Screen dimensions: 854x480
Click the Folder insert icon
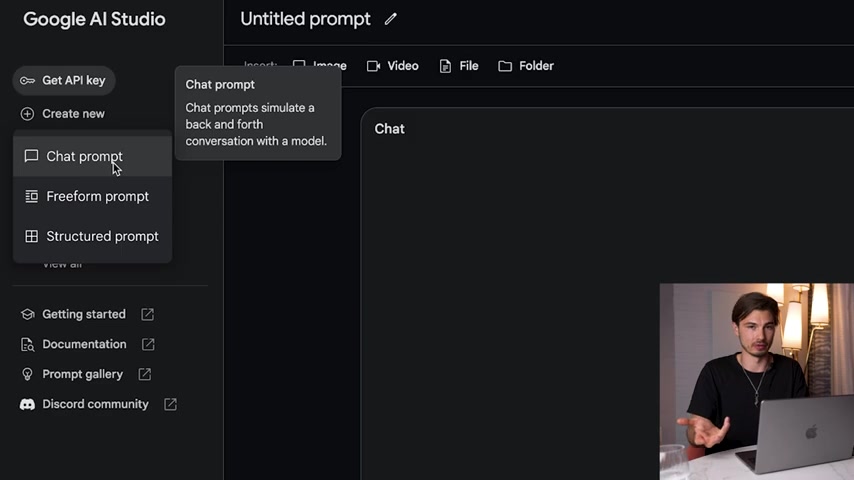[x=505, y=66]
